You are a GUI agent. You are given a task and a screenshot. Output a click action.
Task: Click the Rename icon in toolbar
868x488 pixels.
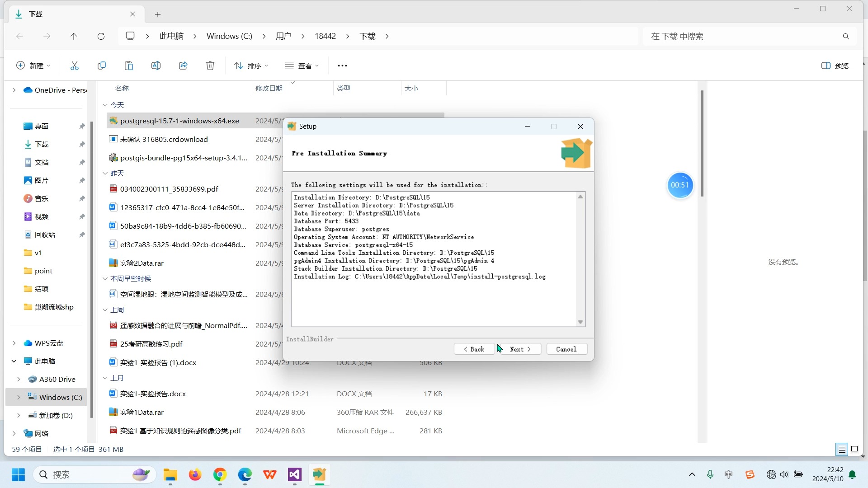[156, 66]
